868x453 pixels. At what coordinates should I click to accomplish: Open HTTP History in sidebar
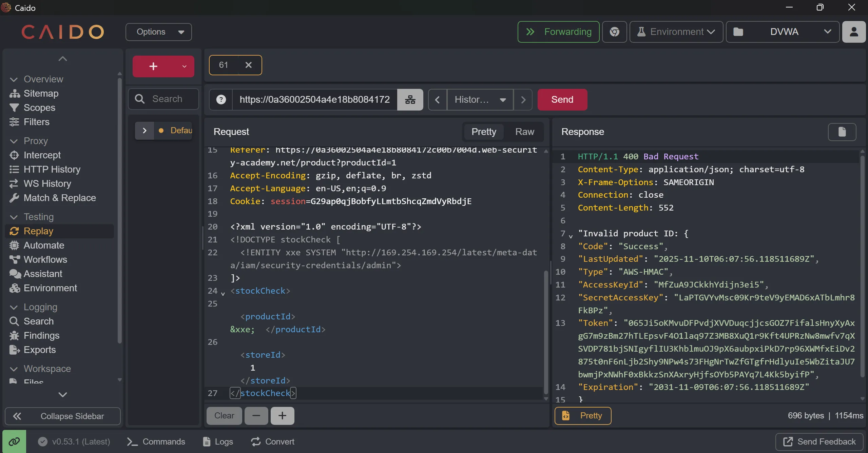tap(52, 169)
